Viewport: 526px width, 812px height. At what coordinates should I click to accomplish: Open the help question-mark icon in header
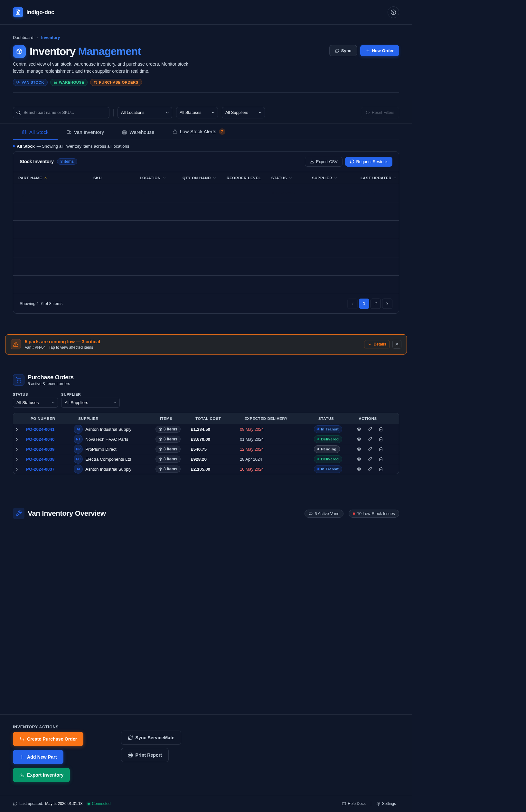click(393, 12)
